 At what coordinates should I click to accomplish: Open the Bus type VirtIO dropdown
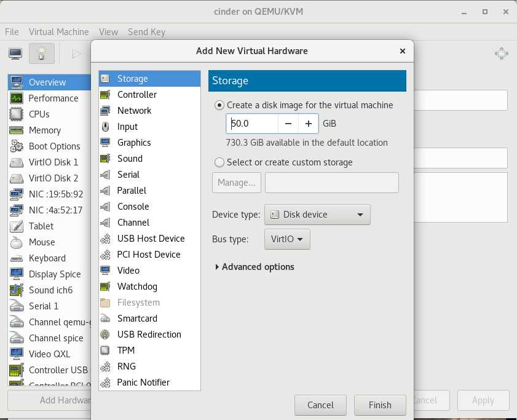point(286,239)
